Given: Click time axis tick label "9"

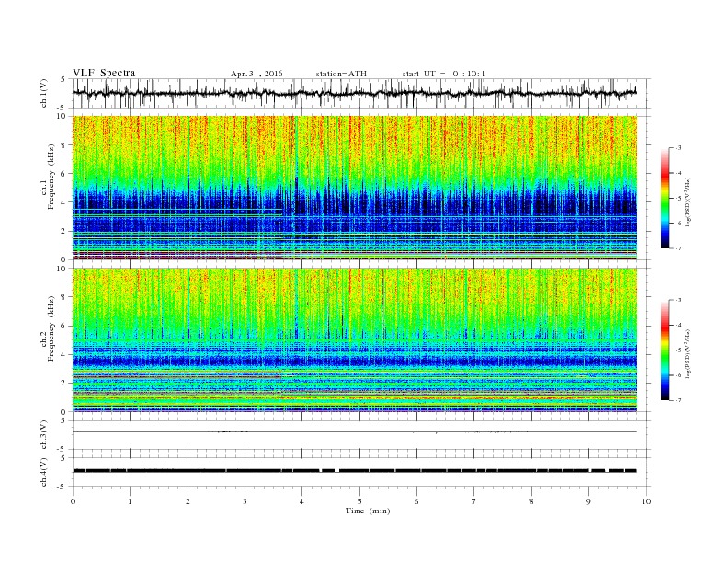Looking at the screenshot, I should coord(588,501).
